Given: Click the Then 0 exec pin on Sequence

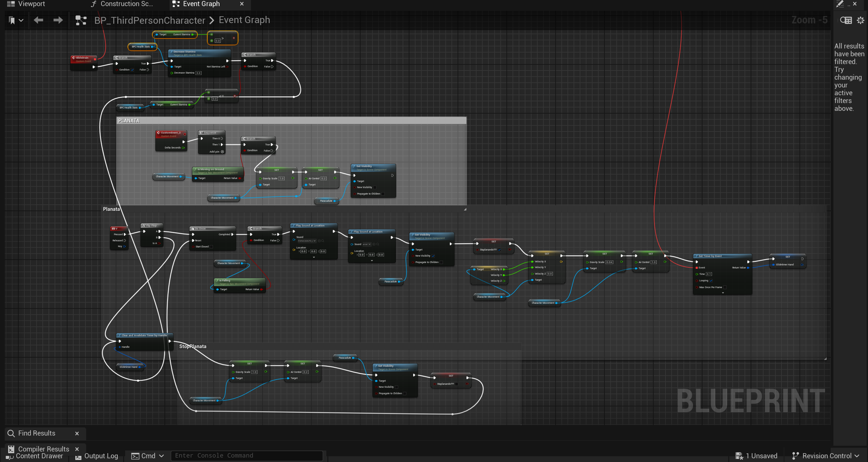Looking at the screenshot, I should click(x=222, y=139).
